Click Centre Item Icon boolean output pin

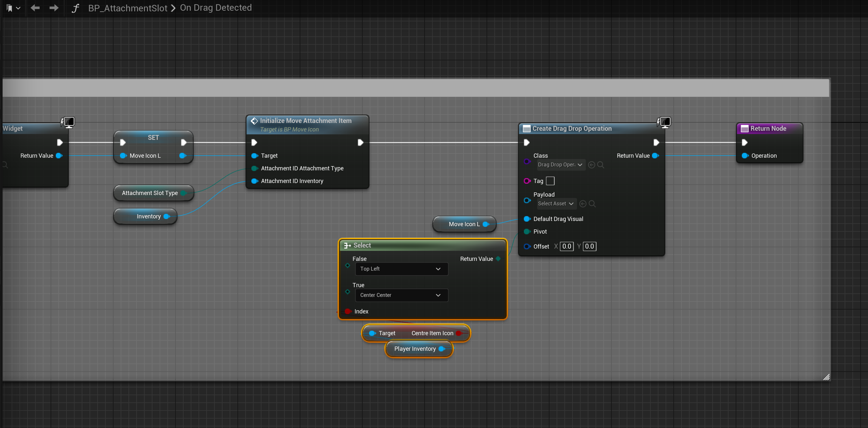(x=459, y=333)
